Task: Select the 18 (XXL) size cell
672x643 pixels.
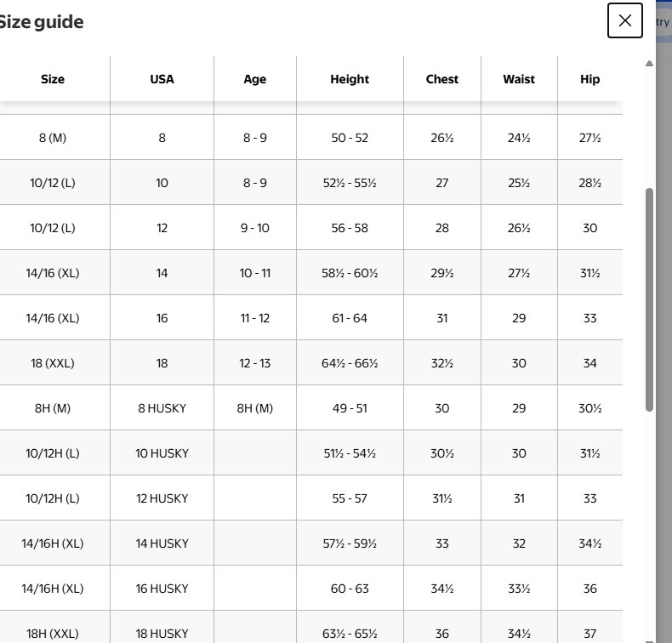Action: point(53,363)
